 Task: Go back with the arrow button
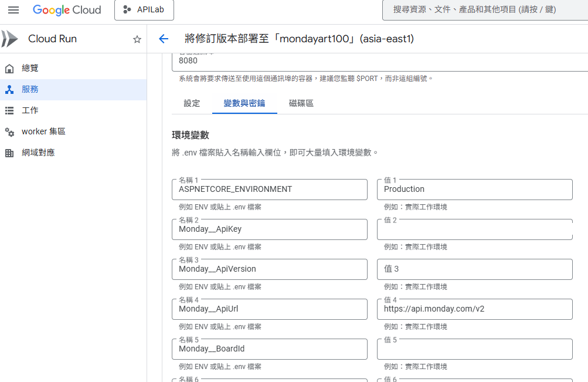pos(164,39)
